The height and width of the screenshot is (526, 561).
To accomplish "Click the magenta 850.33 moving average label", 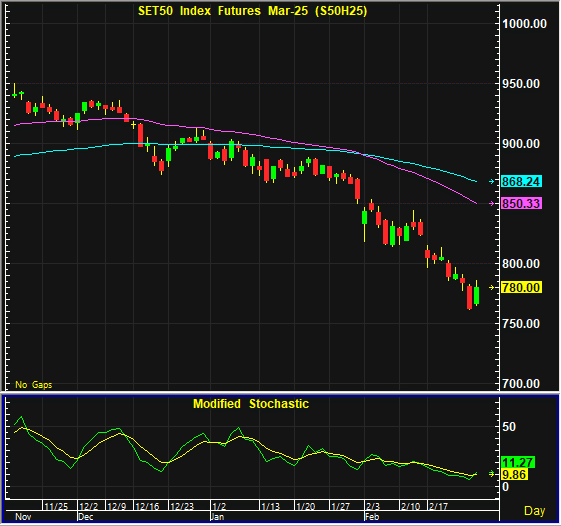I will click(521, 204).
